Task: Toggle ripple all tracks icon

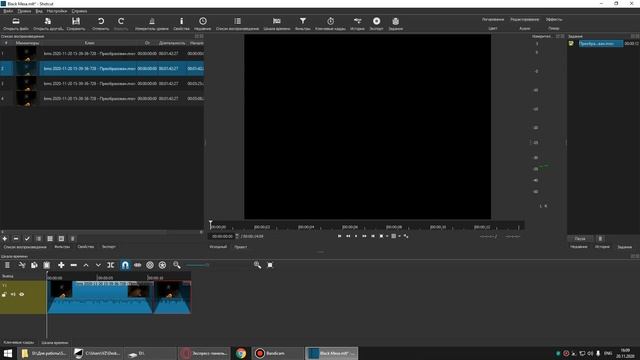Action: point(162,265)
